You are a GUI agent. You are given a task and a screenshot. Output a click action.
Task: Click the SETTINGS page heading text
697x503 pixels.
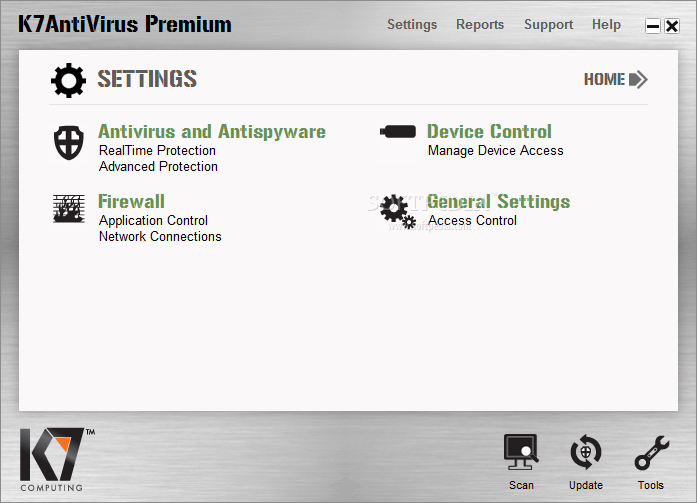tap(147, 79)
